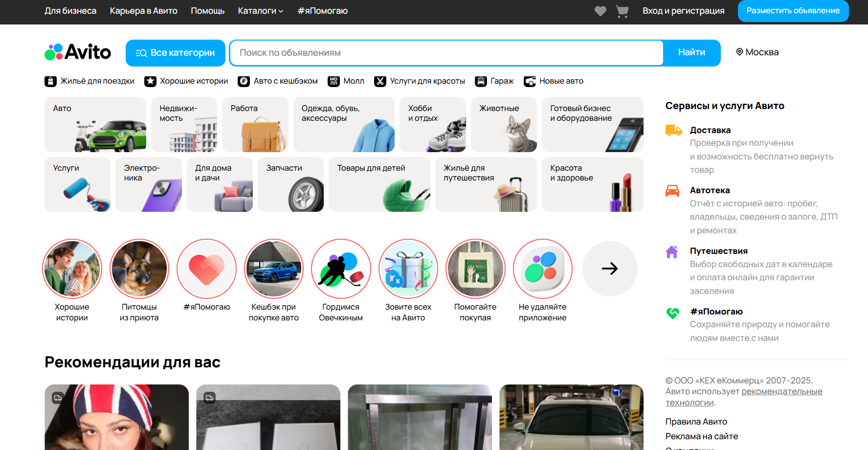Viewport: 868px width, 450px height.
Task: Open the shopping cart icon
Action: tap(622, 11)
